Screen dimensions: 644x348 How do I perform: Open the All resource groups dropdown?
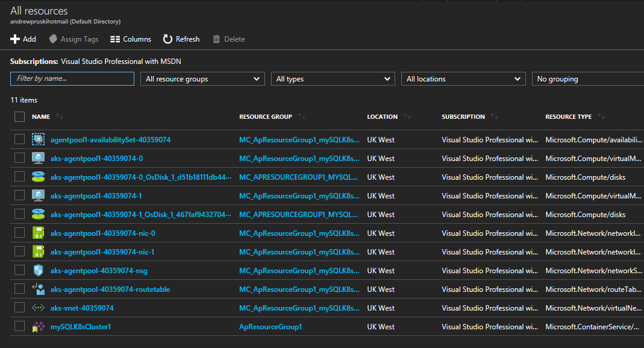pos(202,79)
